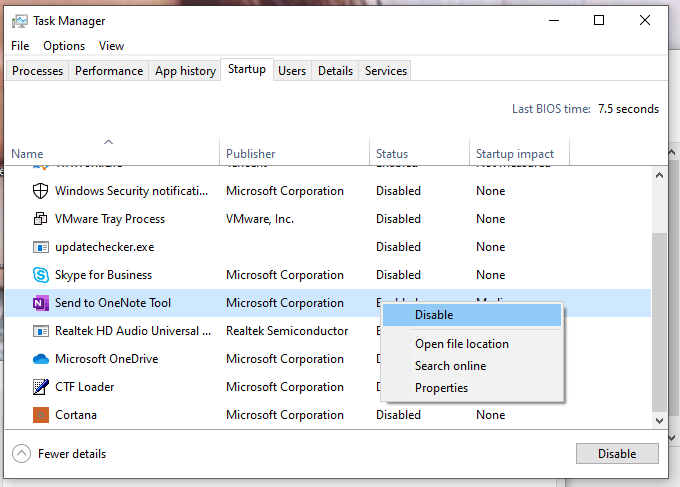Click the Send to OneNote Tool icon
680x487 pixels.
(x=41, y=303)
